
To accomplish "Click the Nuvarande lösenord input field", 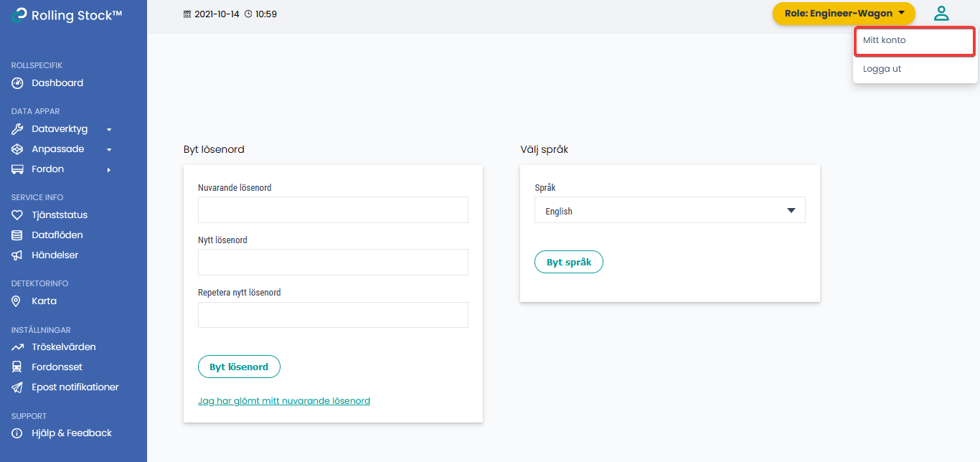I will pos(332,209).
